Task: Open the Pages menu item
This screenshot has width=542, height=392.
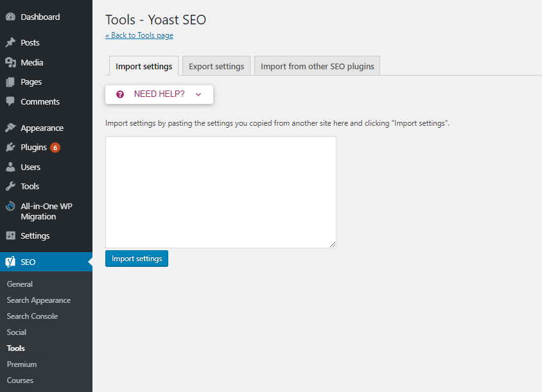Action: (x=46, y=82)
